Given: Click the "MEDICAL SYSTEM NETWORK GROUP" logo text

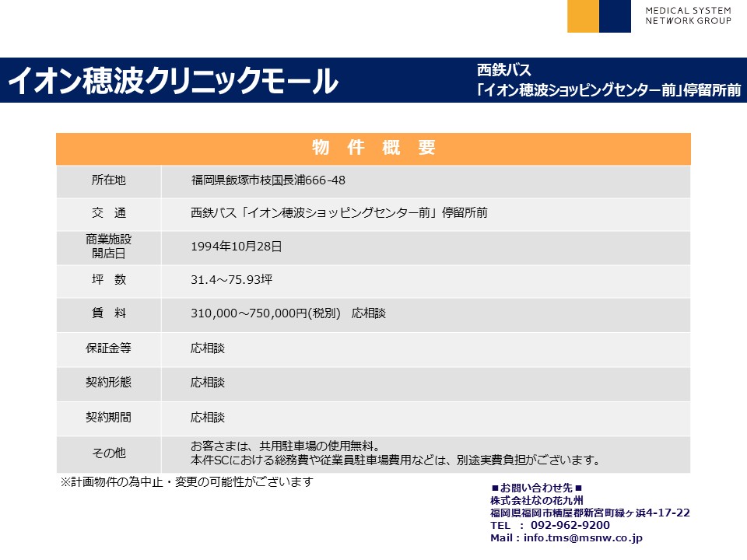Looking at the screenshot, I should [x=688, y=16].
